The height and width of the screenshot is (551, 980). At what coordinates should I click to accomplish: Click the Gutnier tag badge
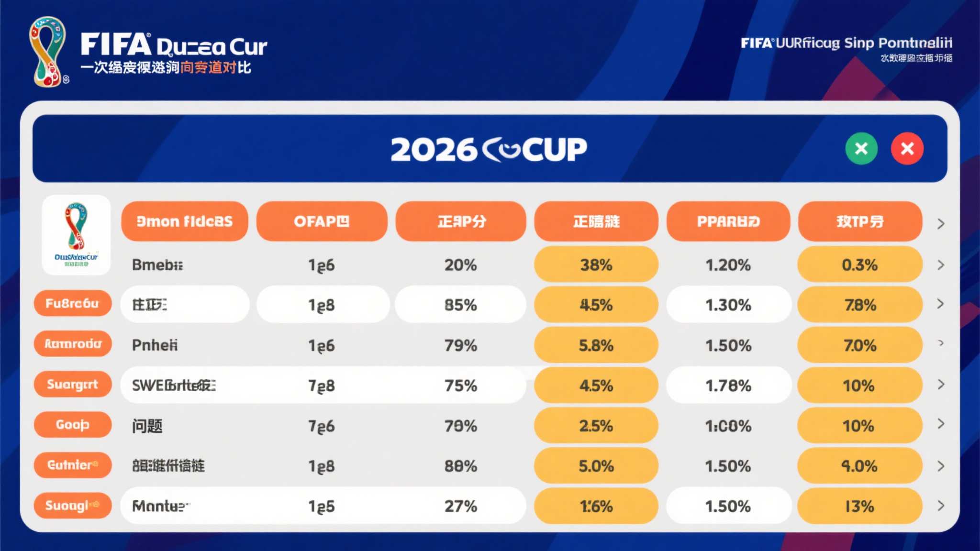coord(72,465)
